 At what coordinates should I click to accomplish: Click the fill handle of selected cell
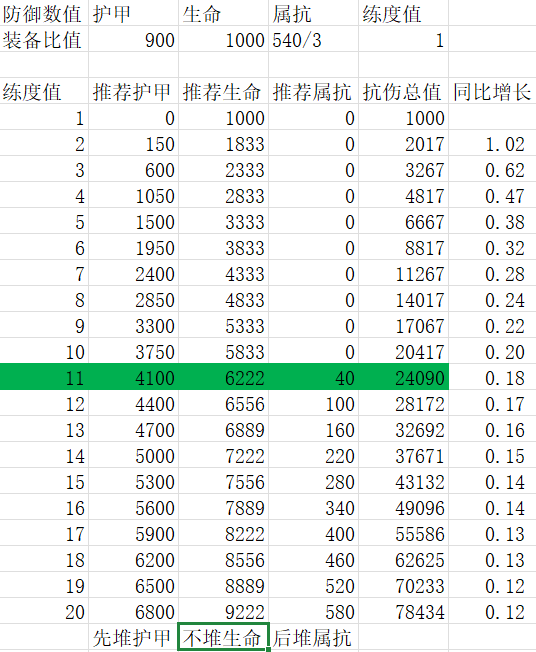269,650
